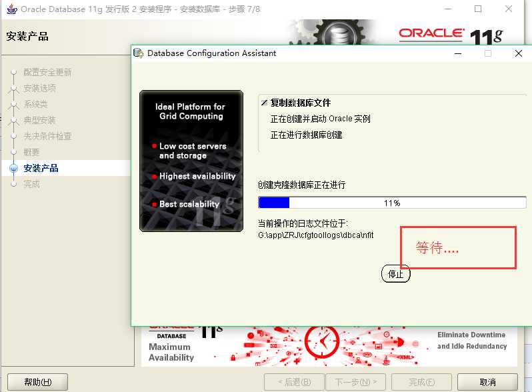Select 概要 in the installer steps
Screen dimensions: 532x392
[x=31, y=152]
